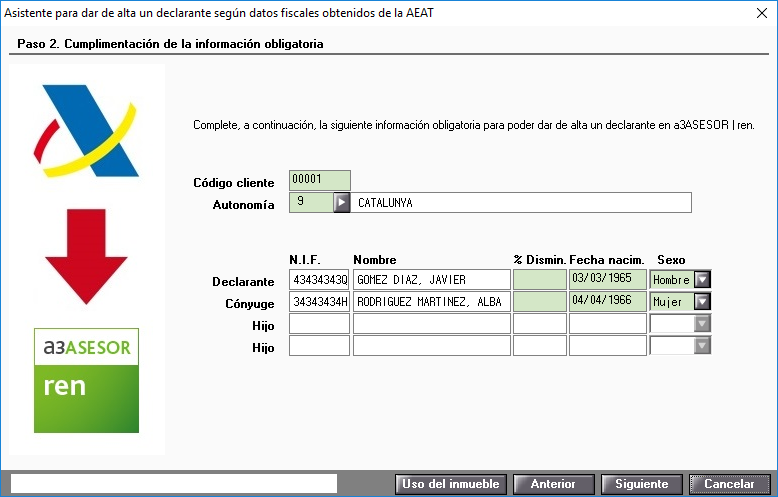Click the Cónyuge % Dismin. field
Image resolution: width=778 pixels, height=497 pixels.
[x=540, y=302]
